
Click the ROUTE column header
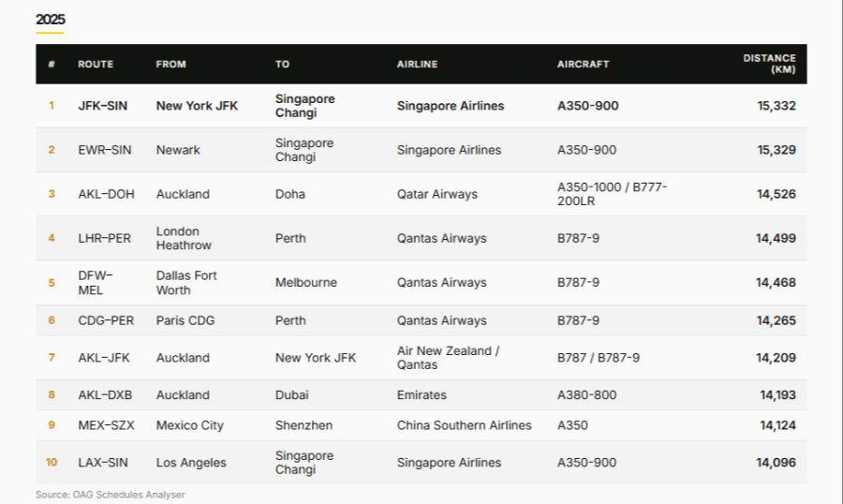coord(96,64)
